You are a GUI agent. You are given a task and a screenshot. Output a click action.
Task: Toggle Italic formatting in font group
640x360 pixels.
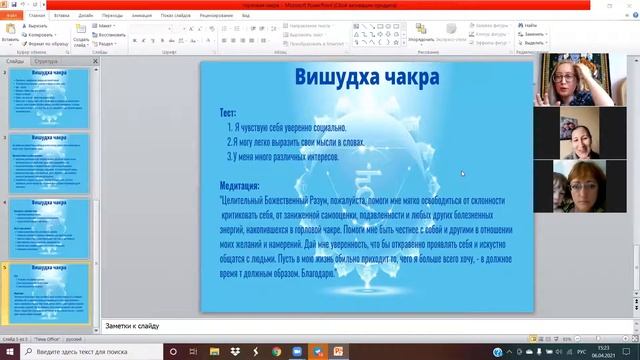pos(143,40)
